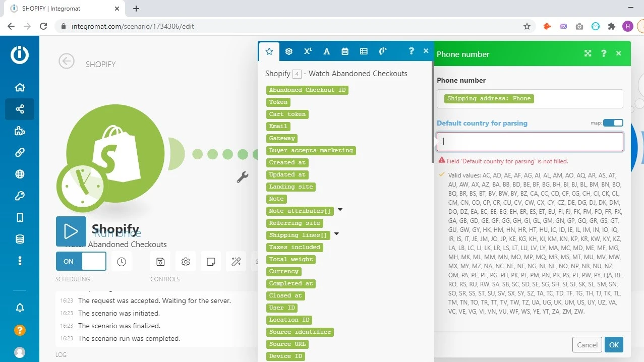The image size is (644, 362).
Task: Open notifications bell in sidebar
Action: (20, 308)
